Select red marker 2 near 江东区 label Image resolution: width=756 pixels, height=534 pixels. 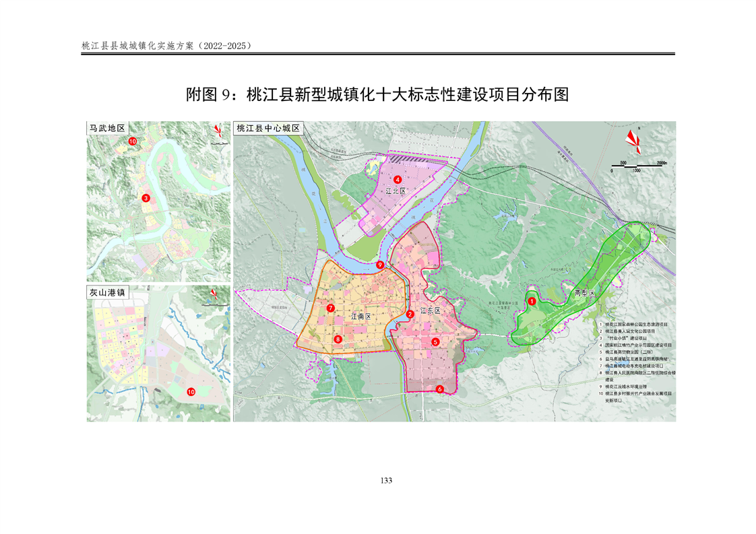410,314
